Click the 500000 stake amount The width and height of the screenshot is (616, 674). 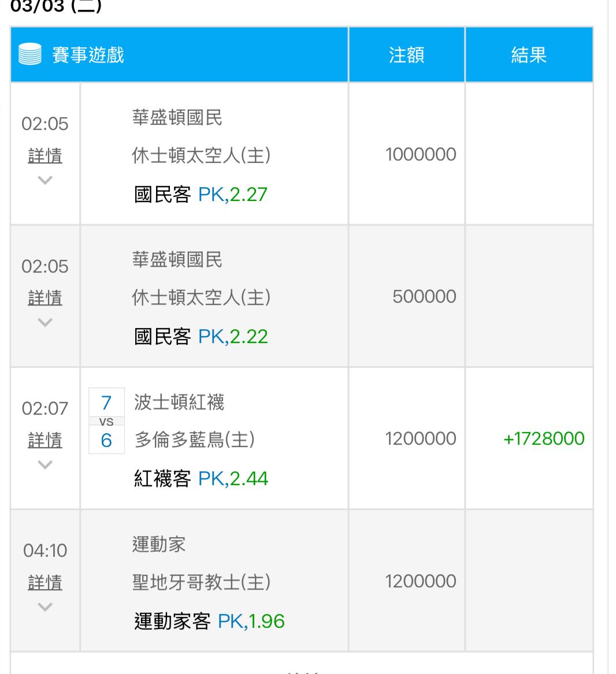424,297
